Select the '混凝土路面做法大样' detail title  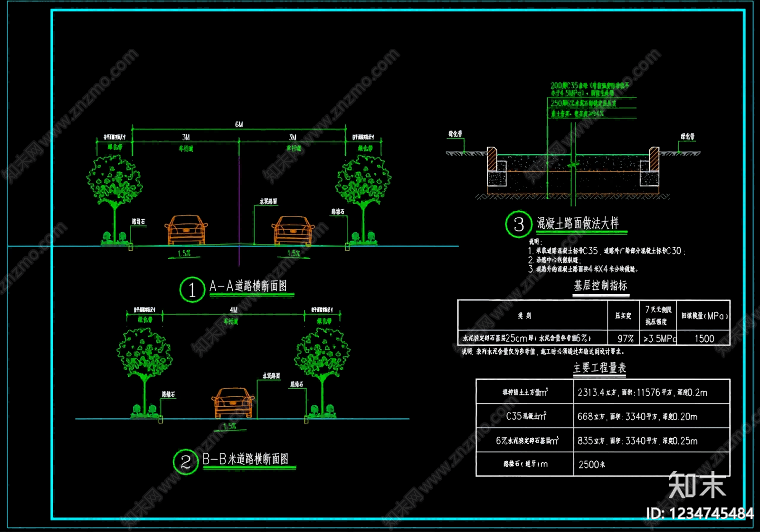(578, 223)
